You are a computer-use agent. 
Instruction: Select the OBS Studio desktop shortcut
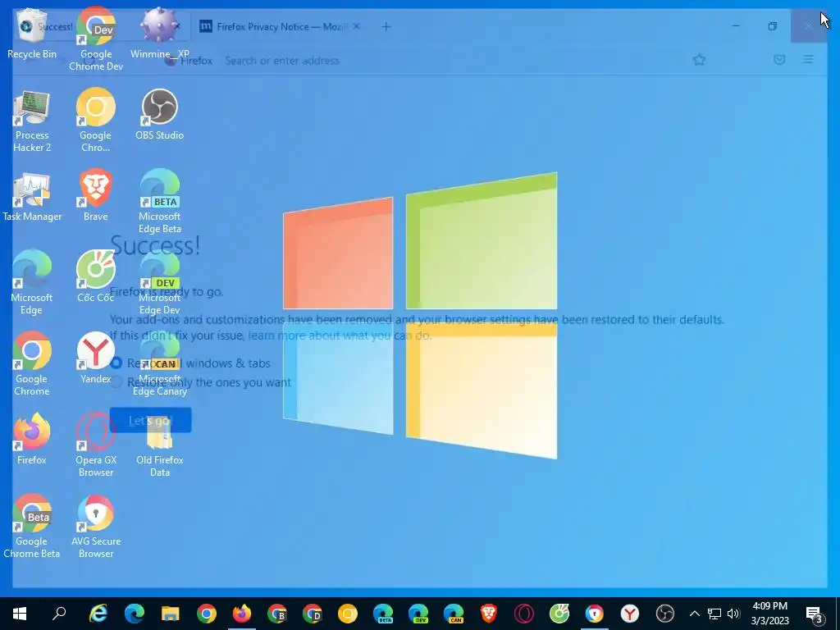point(160,115)
